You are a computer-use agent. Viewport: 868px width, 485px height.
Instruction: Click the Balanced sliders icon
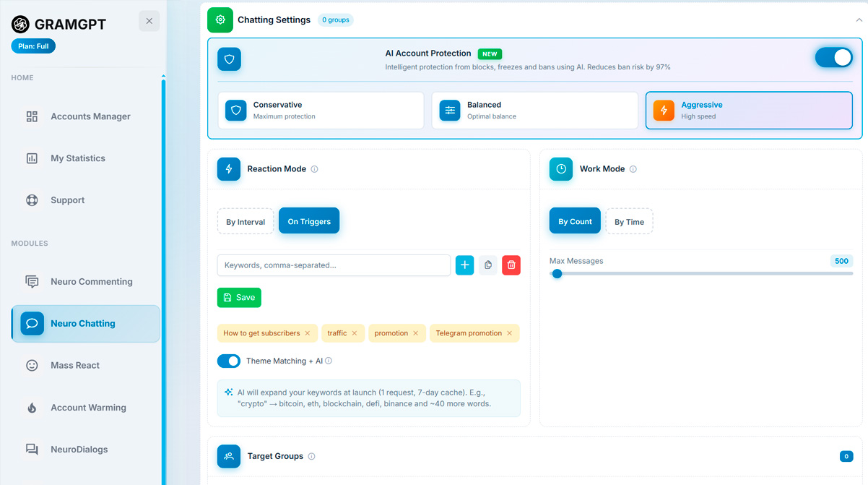pyautogui.click(x=450, y=111)
